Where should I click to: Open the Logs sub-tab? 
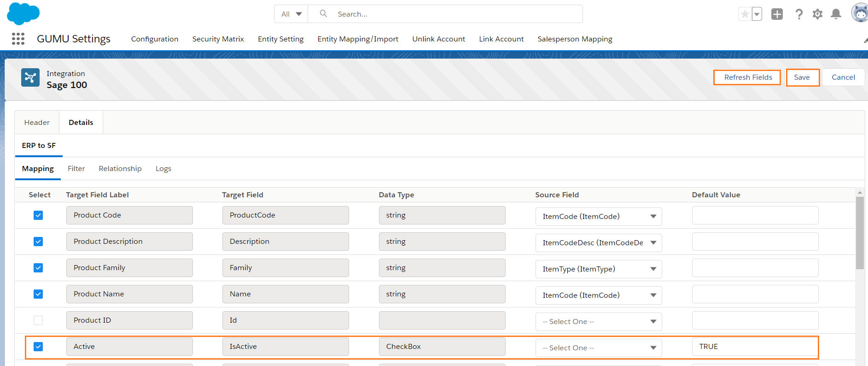point(163,169)
